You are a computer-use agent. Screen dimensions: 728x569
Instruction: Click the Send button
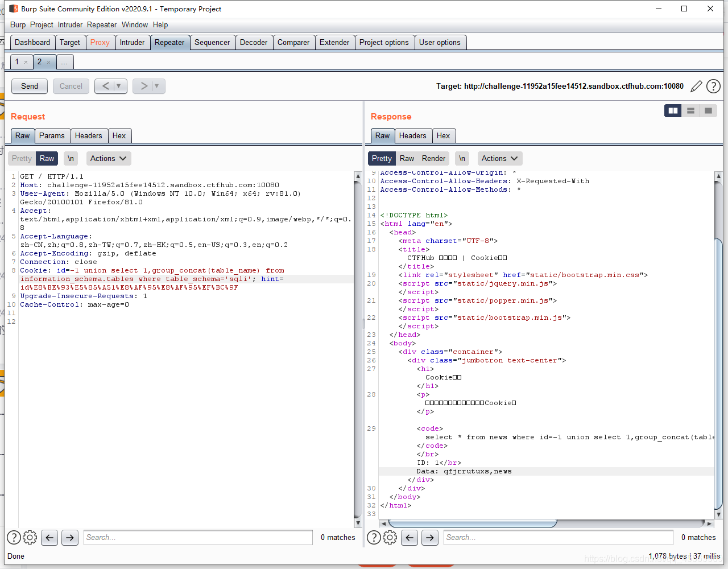click(x=30, y=86)
